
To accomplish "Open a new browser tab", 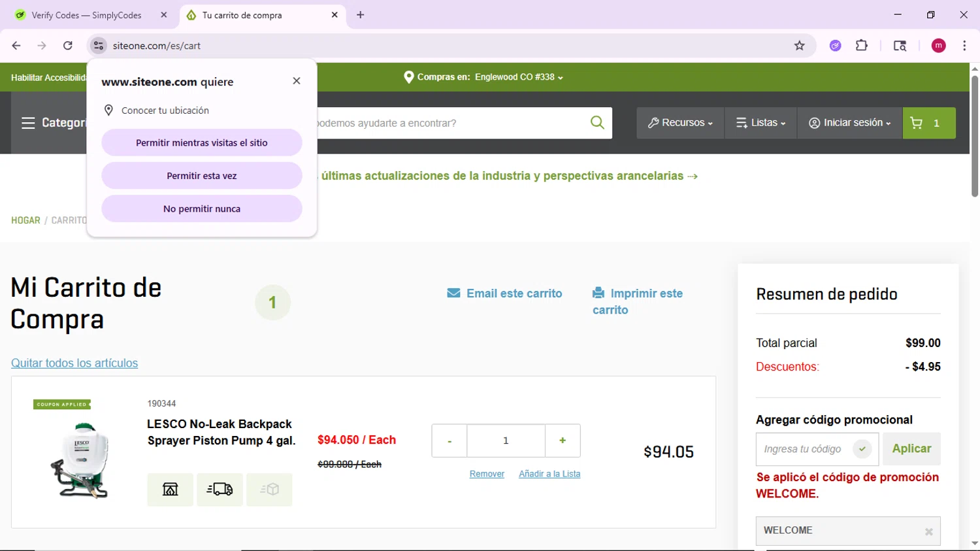I will click(x=360, y=15).
